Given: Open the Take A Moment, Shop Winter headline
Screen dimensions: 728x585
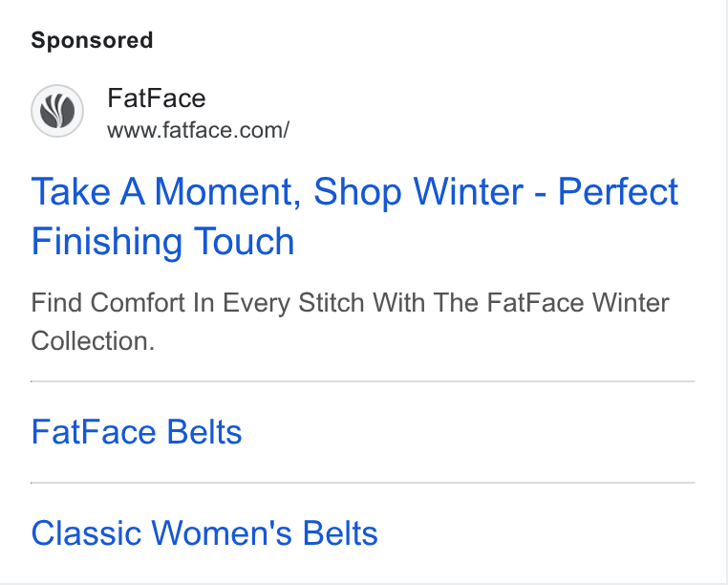Looking at the screenshot, I should [354, 216].
